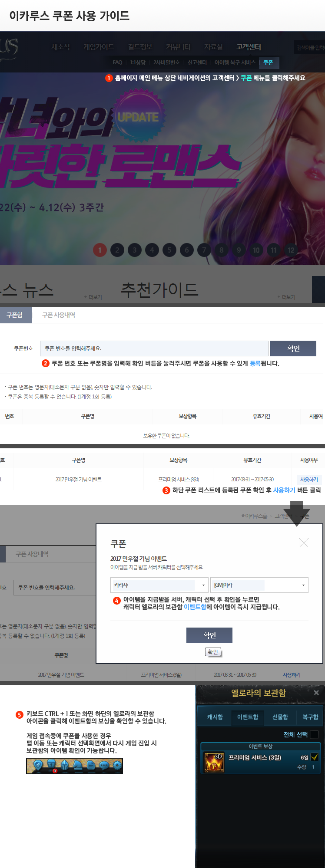Open the gear settings icon in game bar

coord(117,765)
